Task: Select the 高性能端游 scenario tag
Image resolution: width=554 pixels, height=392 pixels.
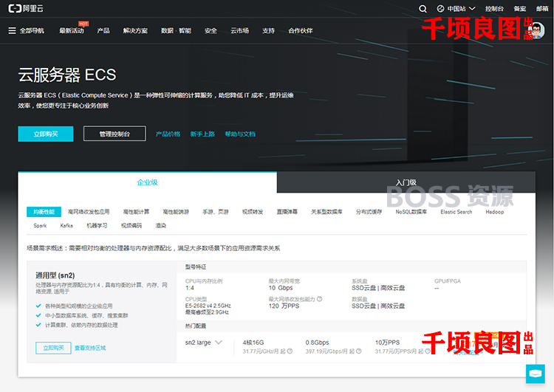Action: tap(176, 212)
